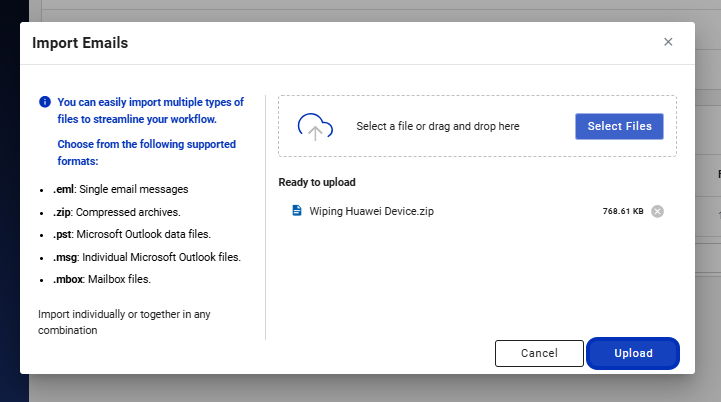The image size is (721, 402).
Task: Remove Wiping Huawei Device.zip from upload list
Action: tap(658, 211)
